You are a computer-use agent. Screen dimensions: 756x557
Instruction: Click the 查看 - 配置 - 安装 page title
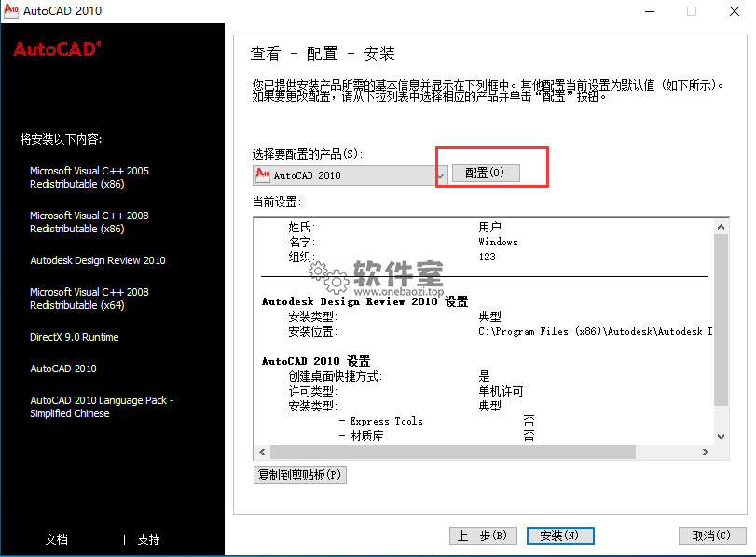pos(323,53)
